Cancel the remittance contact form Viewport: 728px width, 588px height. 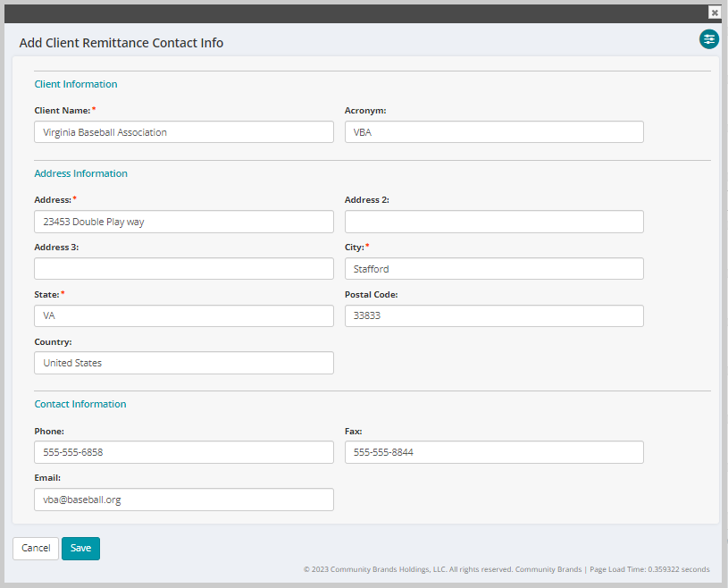pos(35,548)
